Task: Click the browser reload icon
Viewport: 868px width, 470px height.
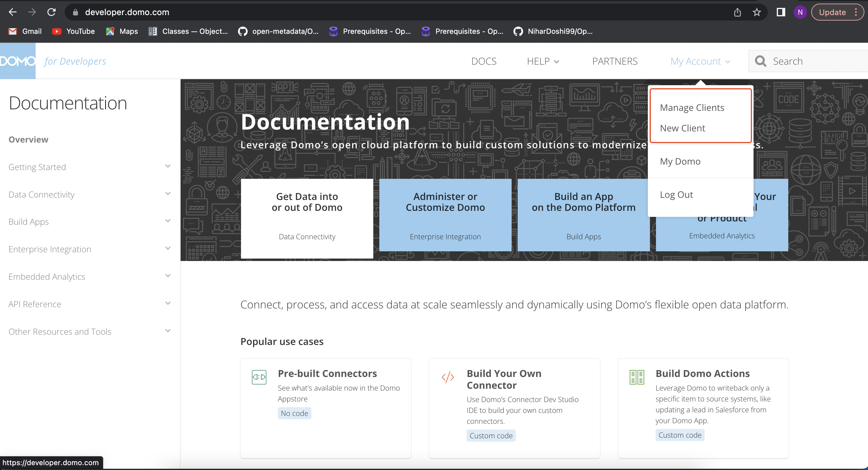Action: point(51,12)
